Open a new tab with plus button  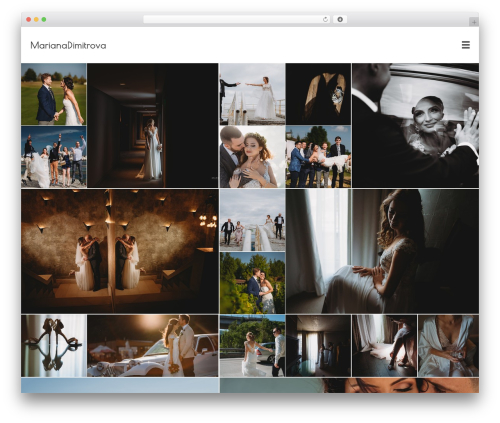click(x=474, y=22)
